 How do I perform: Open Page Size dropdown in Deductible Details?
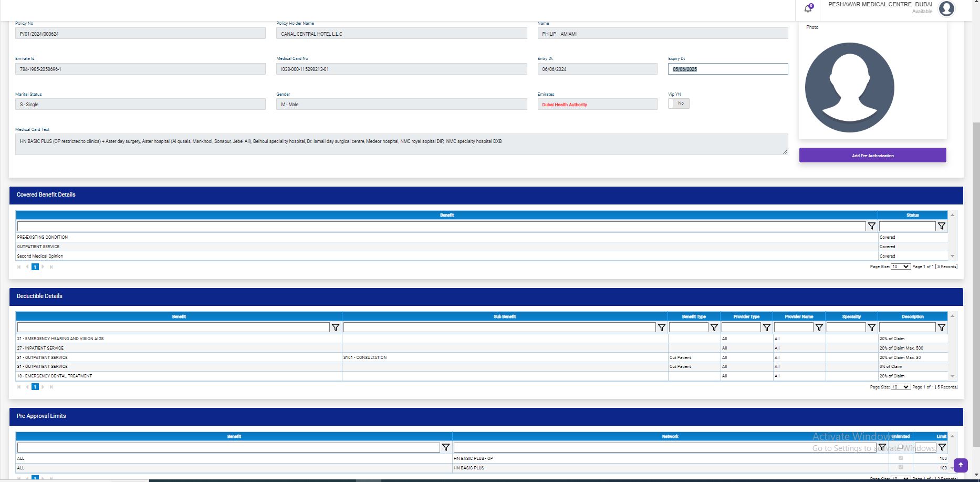900,387
